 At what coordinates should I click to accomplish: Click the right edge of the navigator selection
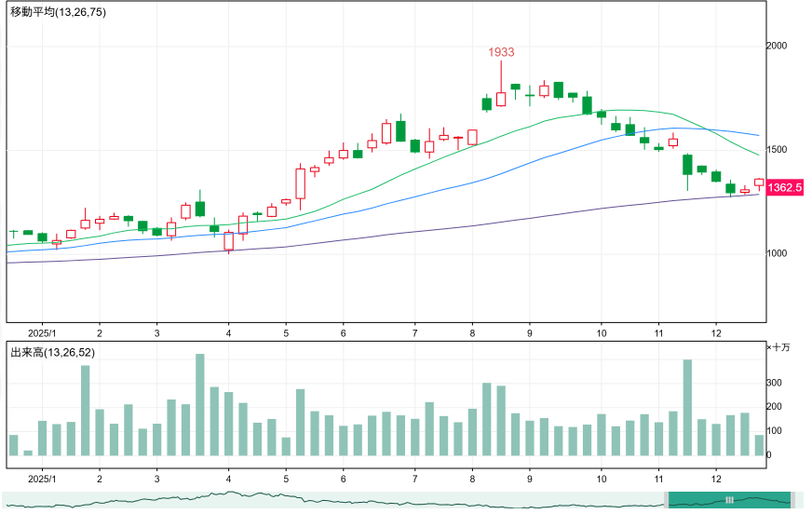click(791, 500)
